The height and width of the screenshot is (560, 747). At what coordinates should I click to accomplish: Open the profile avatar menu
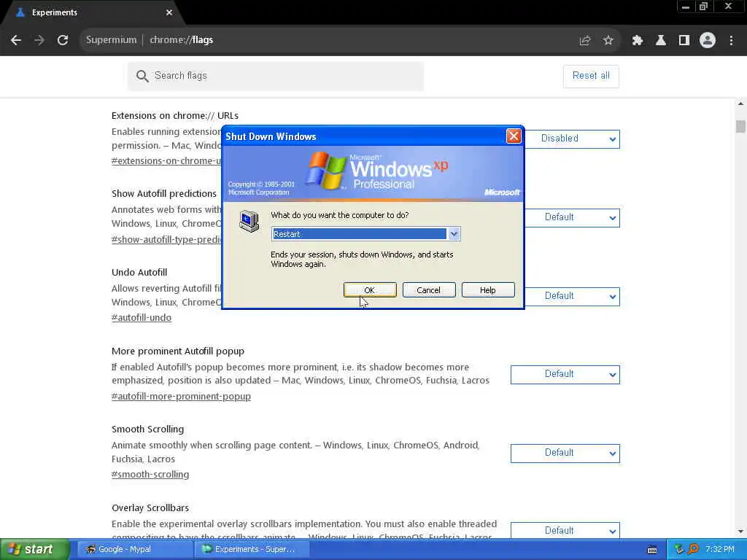click(708, 41)
